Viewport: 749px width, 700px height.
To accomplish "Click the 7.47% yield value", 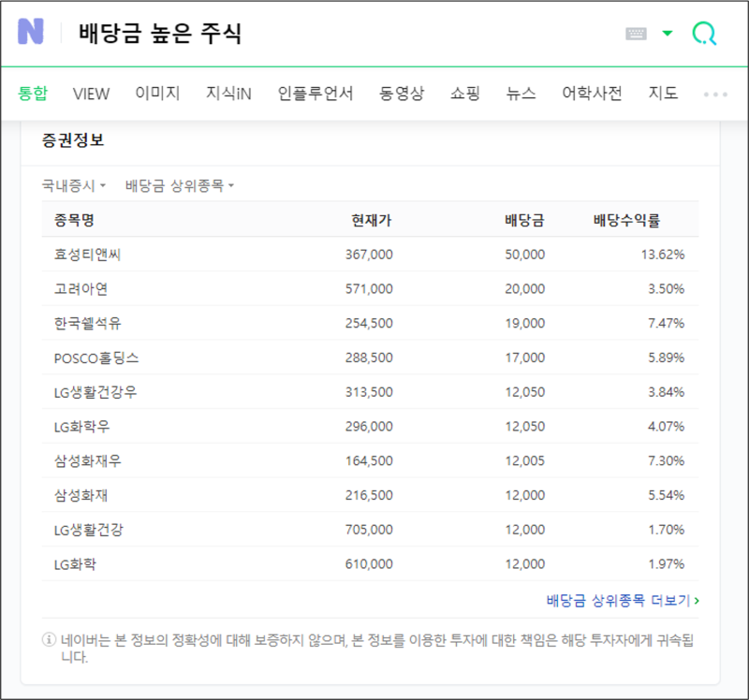I will pyautogui.click(x=666, y=323).
